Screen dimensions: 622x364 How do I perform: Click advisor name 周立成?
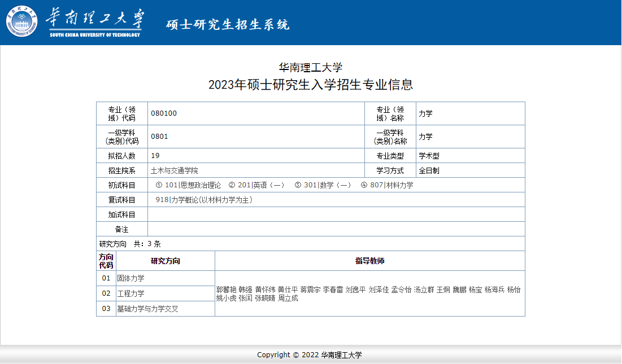288,298
